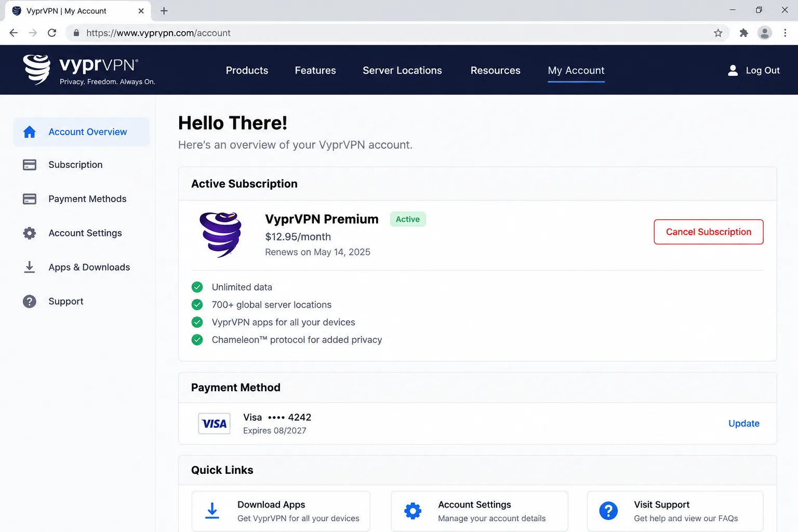This screenshot has width=798, height=532.
Task: Click the VyprVPN logo in header
Action: [89, 70]
